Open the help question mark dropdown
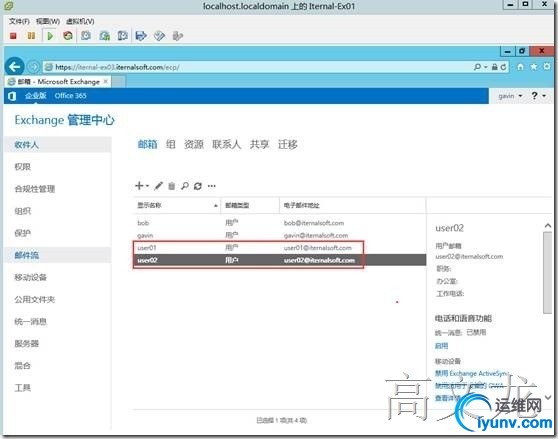Screen dimensions: 558x439 pos(538,96)
